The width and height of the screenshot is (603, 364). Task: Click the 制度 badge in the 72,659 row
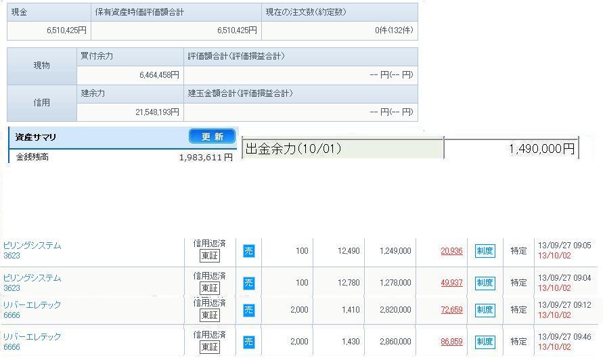[485, 310]
